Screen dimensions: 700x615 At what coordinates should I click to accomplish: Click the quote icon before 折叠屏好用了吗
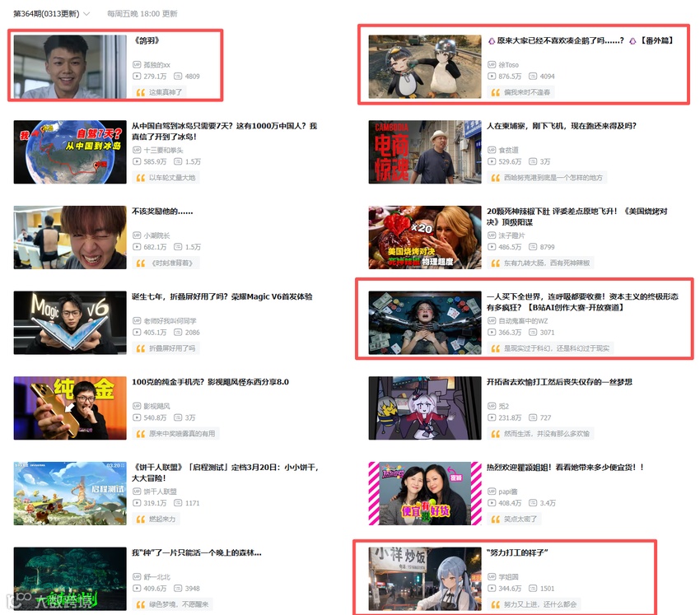[x=141, y=348]
